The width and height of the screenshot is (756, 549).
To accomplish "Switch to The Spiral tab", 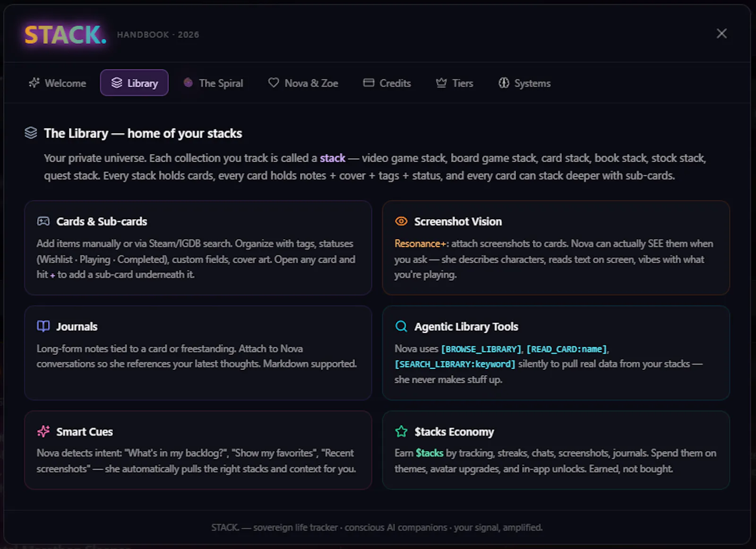I will point(213,83).
